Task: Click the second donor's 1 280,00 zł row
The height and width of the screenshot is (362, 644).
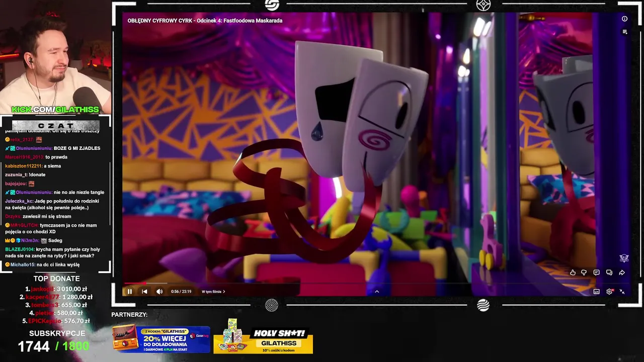Action: [56, 297]
